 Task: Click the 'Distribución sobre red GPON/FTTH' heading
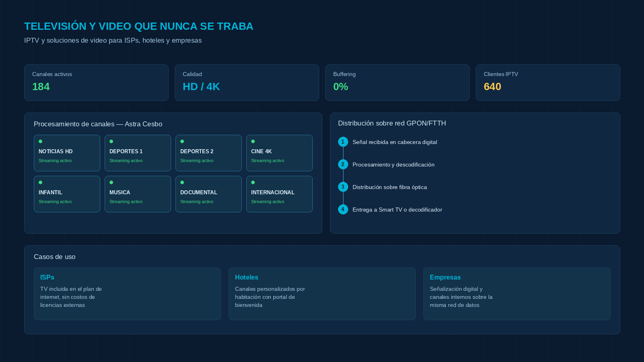(392, 123)
